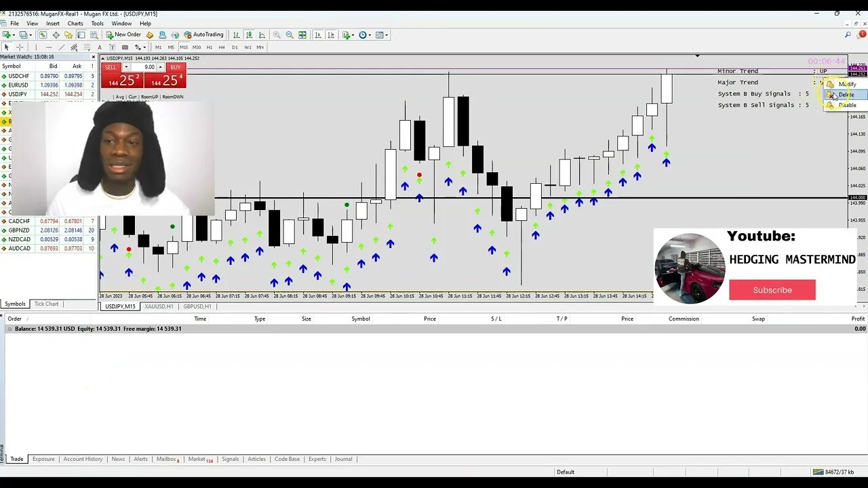Zoom out on the chart
868x488 pixels.
click(290, 35)
